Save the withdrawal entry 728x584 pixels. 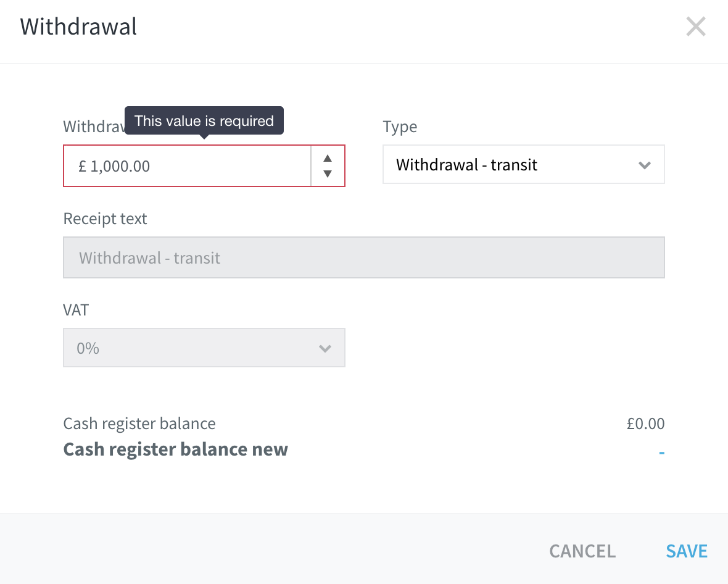click(x=686, y=551)
